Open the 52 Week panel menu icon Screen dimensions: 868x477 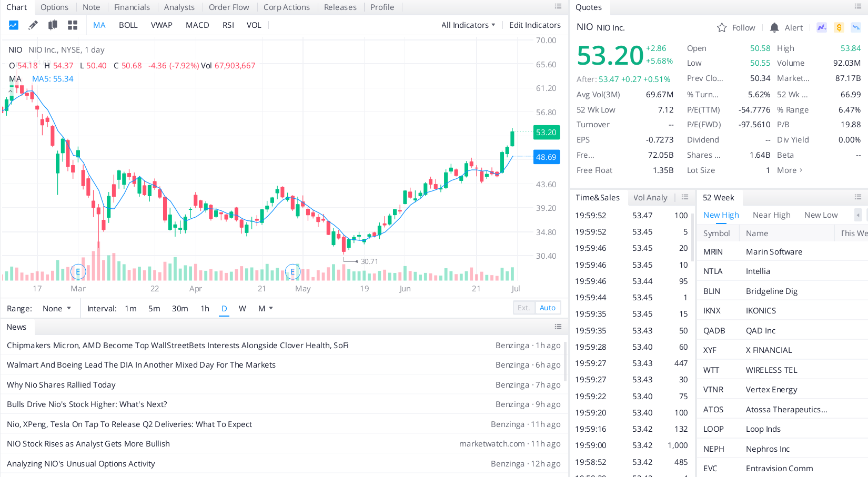click(858, 197)
